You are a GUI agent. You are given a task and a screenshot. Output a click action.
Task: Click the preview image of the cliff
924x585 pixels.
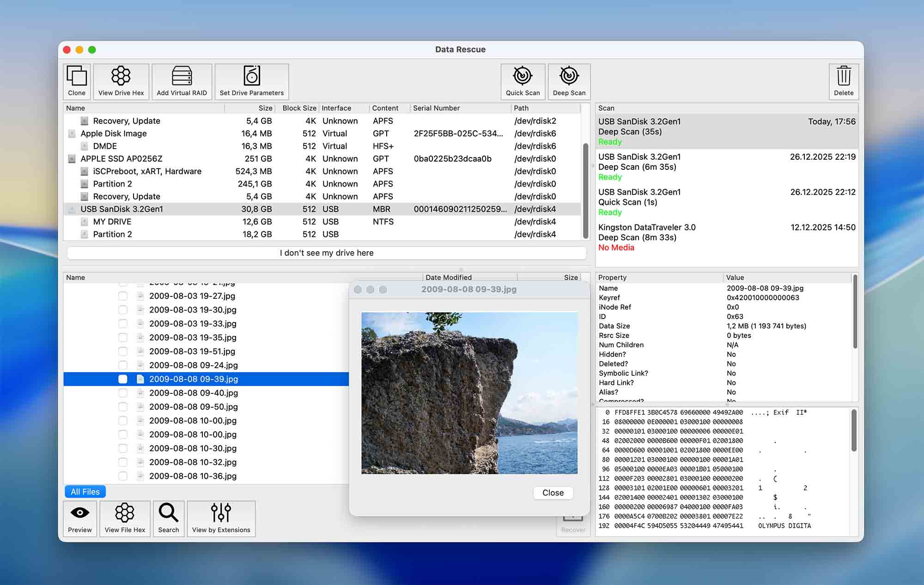469,393
